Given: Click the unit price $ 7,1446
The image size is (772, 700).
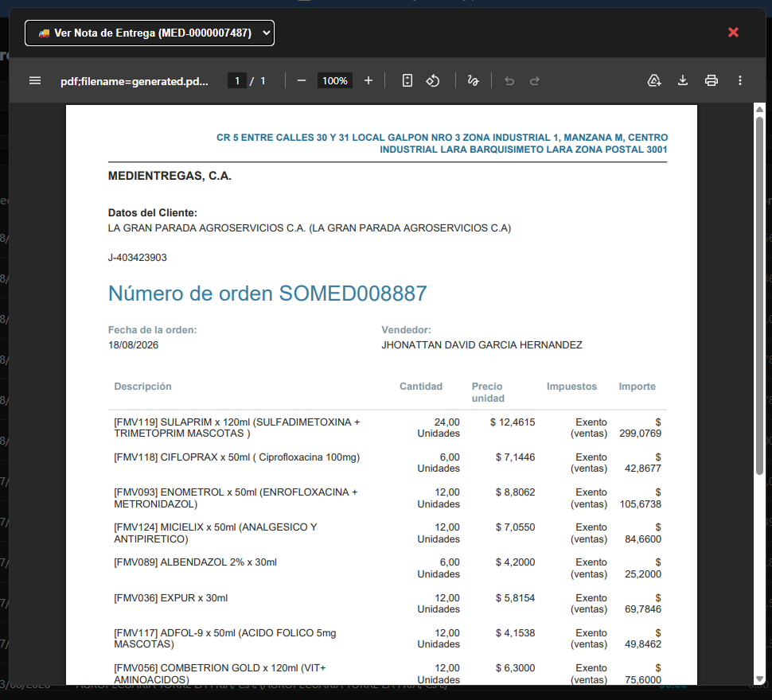Looking at the screenshot, I should [515, 457].
